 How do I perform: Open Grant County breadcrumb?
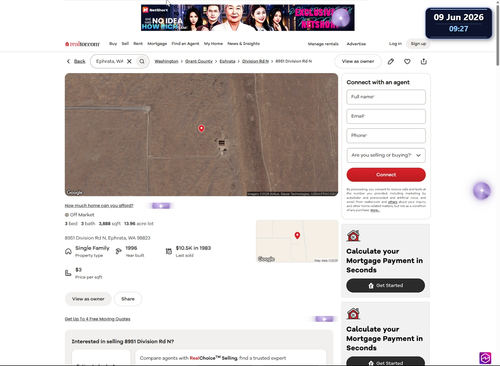point(199,61)
